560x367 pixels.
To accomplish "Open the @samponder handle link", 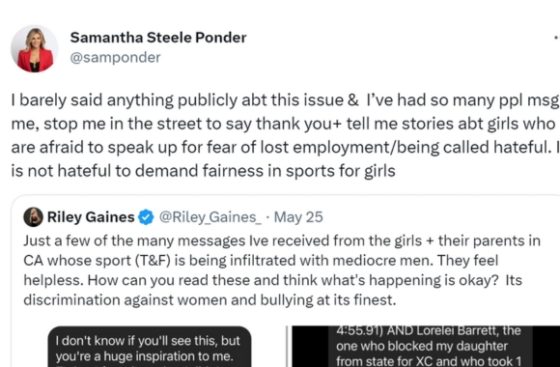I will 115,57.
